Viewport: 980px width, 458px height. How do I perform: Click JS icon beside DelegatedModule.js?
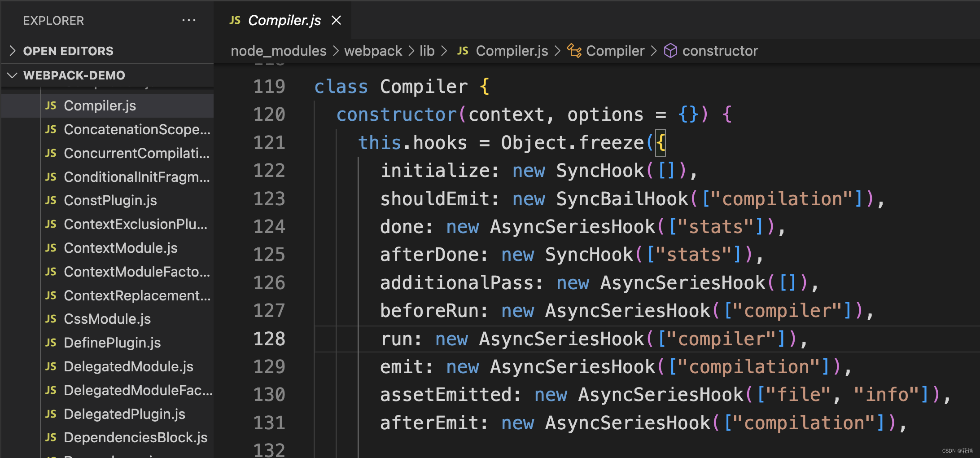[51, 366]
